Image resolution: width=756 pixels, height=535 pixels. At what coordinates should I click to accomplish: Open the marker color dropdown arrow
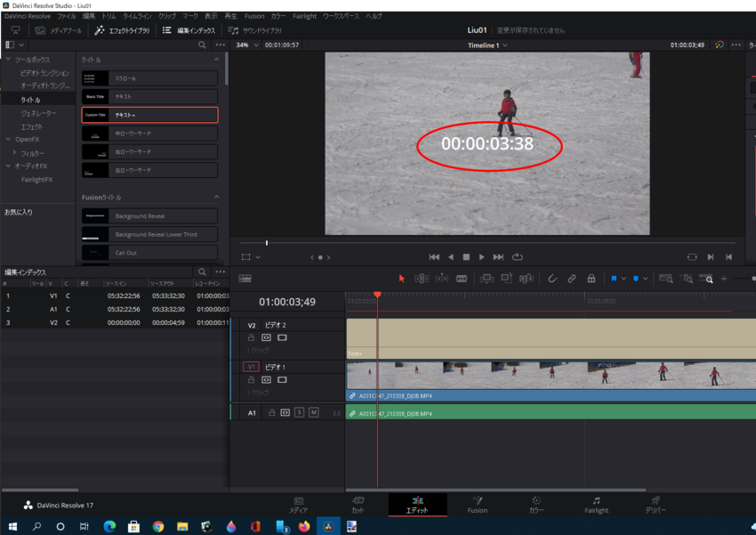[x=645, y=279]
